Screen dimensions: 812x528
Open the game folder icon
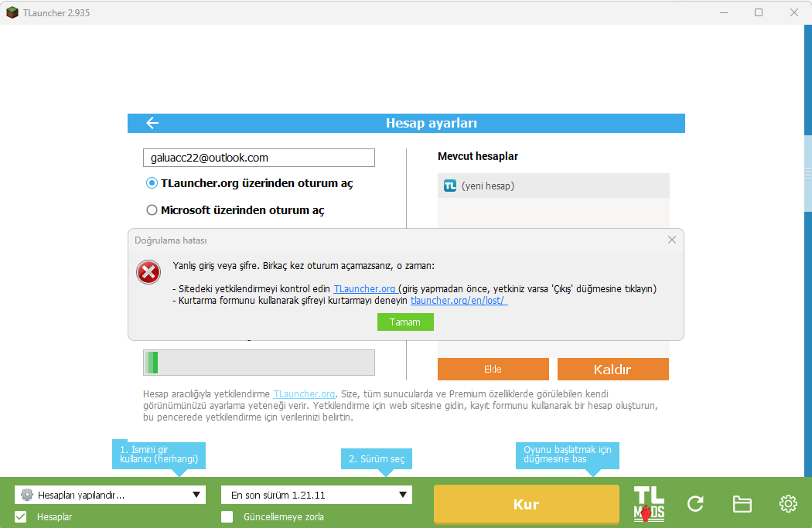(742, 504)
